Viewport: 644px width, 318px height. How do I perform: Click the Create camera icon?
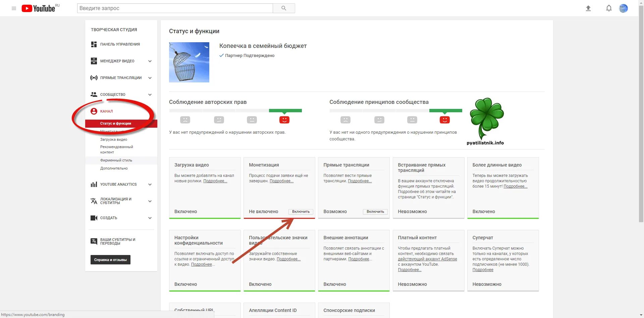(94, 218)
